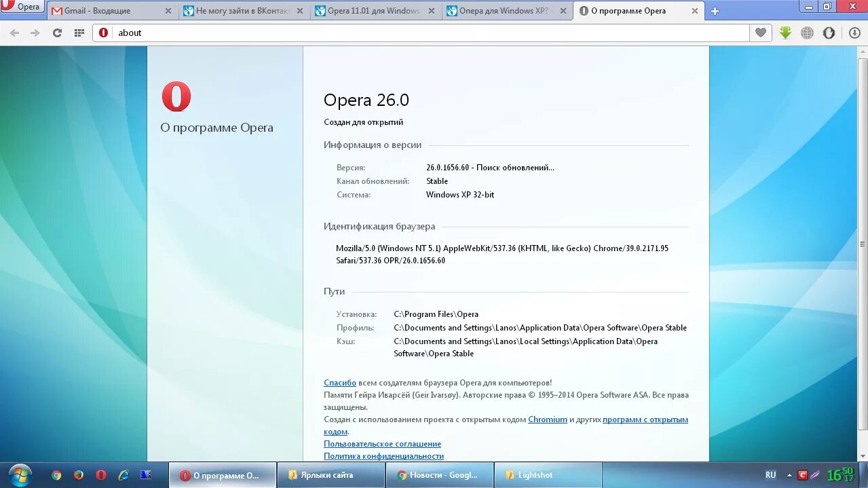The width and height of the screenshot is (868, 488).
Task: Open Speed Dial grid button
Action: [x=79, y=33]
